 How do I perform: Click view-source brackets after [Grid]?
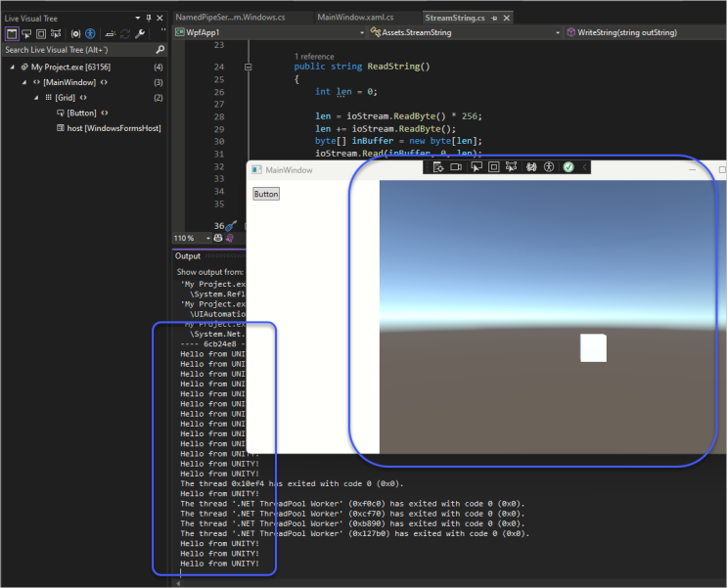83,98
